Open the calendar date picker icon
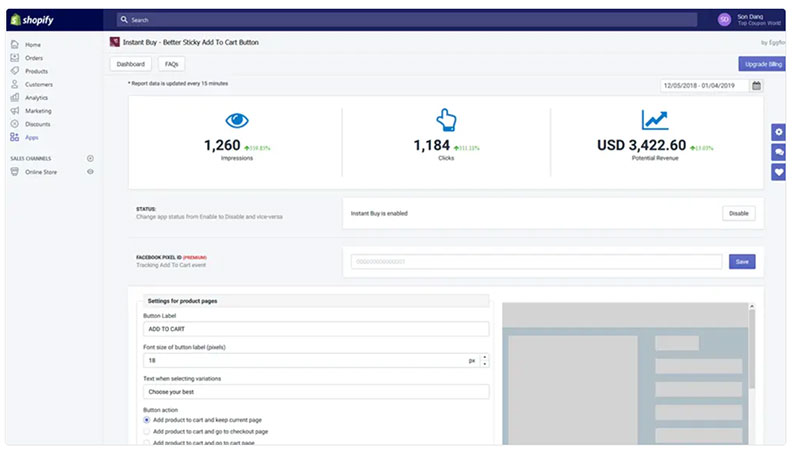Image resolution: width=800 pixels, height=456 pixels. click(757, 86)
